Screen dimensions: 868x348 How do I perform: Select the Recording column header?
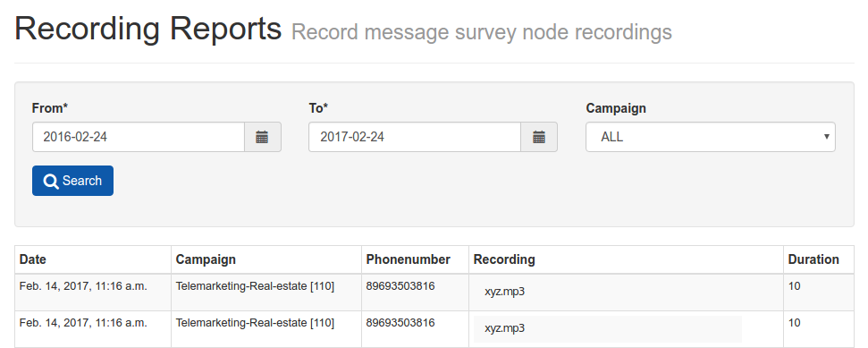pos(504,259)
